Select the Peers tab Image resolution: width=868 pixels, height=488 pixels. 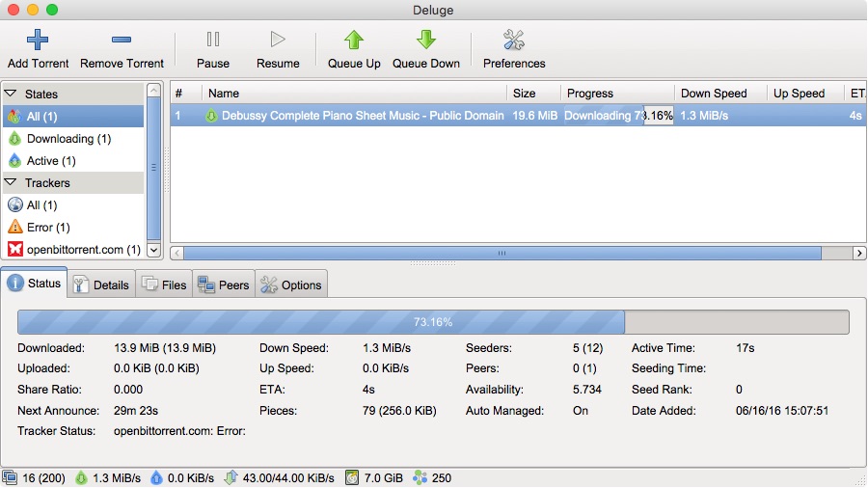click(224, 285)
